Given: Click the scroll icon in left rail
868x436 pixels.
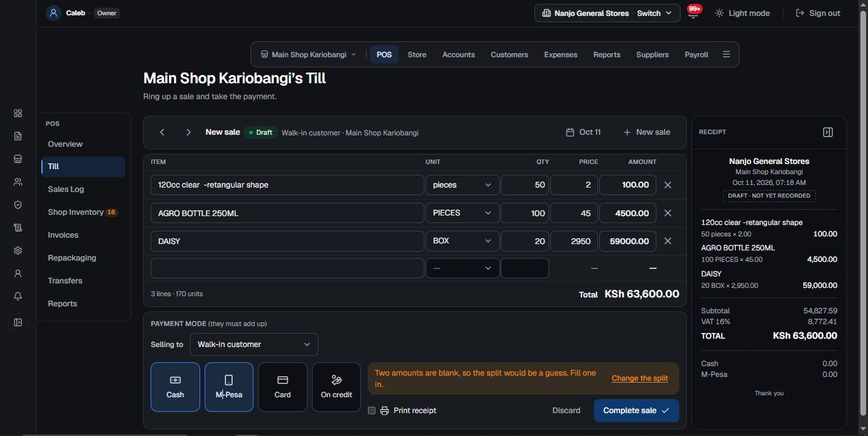Looking at the screenshot, I should pos(18,228).
